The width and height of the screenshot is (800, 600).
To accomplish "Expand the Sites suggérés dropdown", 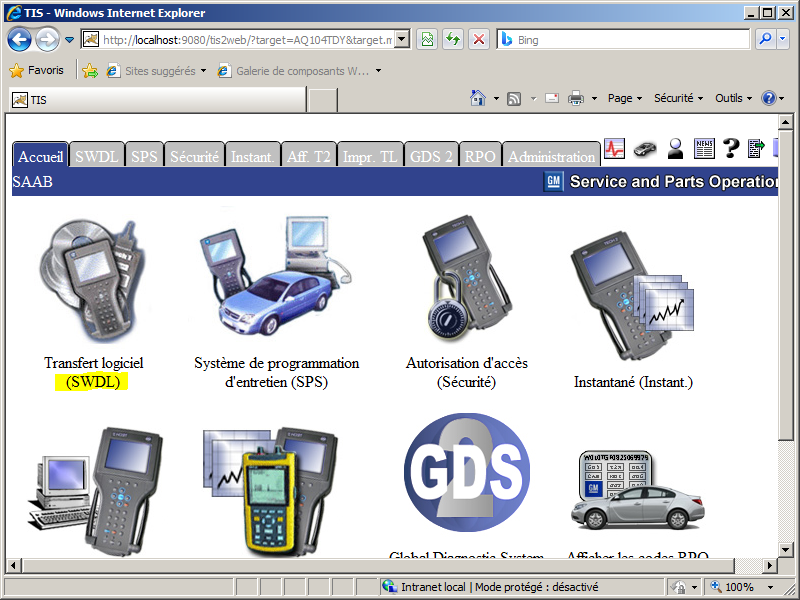I will click(203, 70).
